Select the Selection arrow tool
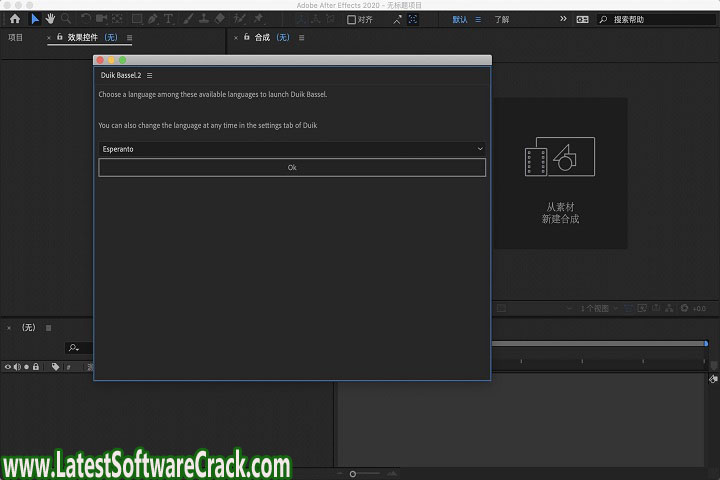720x480 pixels. [34, 19]
